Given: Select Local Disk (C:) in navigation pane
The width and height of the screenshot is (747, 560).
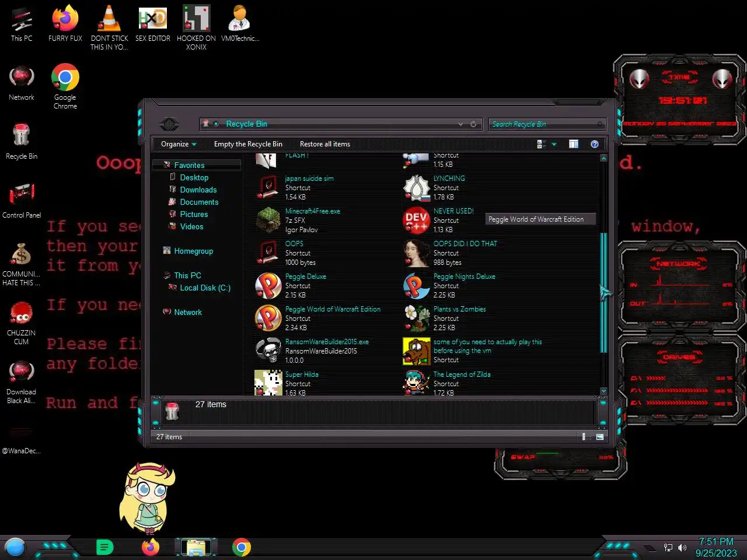Looking at the screenshot, I should (x=205, y=288).
